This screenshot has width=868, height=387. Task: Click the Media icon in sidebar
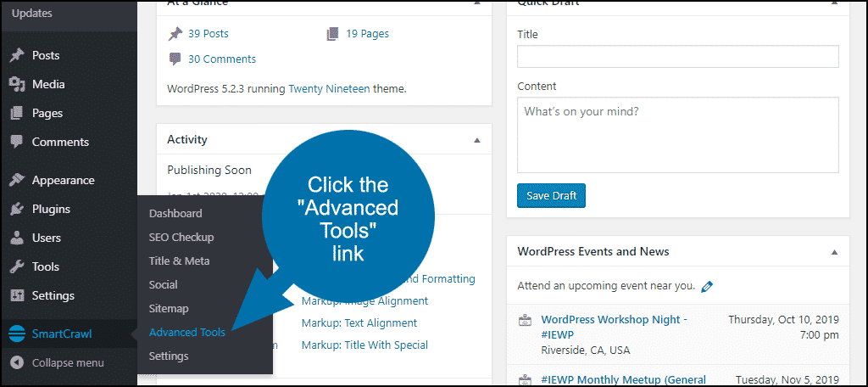(x=17, y=84)
